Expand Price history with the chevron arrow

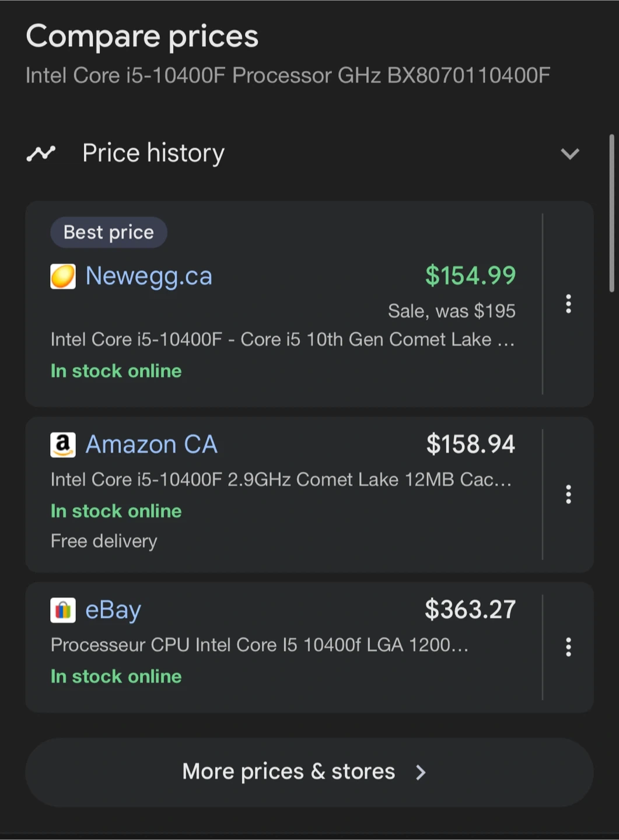(x=569, y=154)
